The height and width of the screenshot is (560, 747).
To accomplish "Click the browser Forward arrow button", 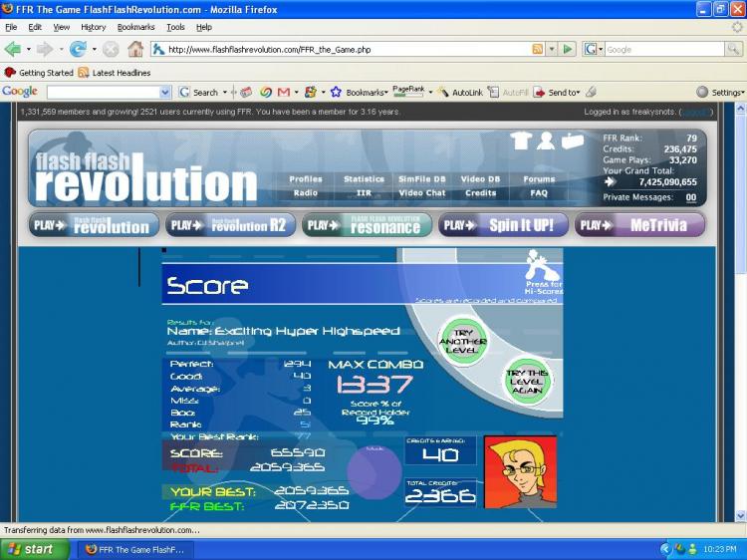I will point(45,49).
